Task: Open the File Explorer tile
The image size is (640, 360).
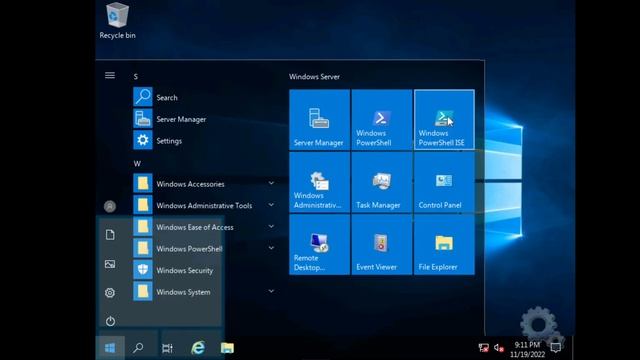Action: point(444,245)
